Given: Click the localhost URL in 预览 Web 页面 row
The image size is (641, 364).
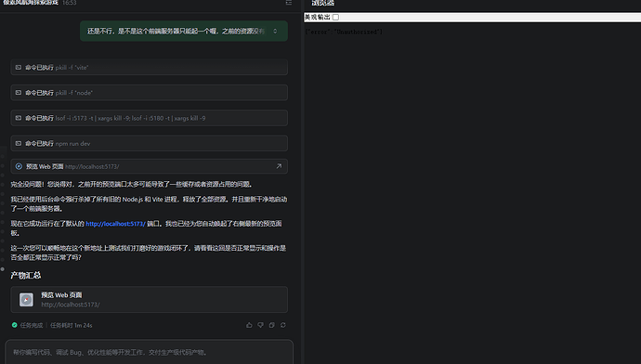Looking at the screenshot, I should [x=92, y=167].
